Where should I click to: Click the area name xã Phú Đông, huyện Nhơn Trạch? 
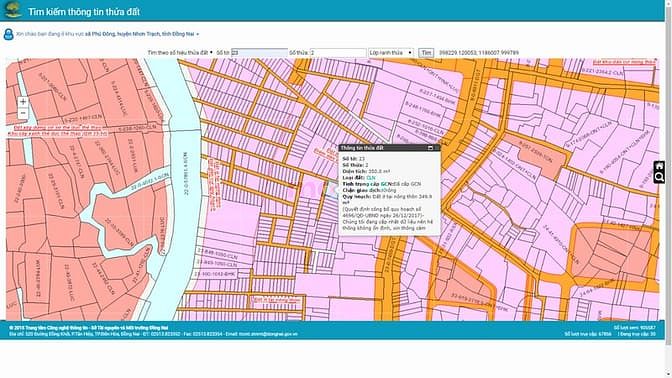[122, 34]
